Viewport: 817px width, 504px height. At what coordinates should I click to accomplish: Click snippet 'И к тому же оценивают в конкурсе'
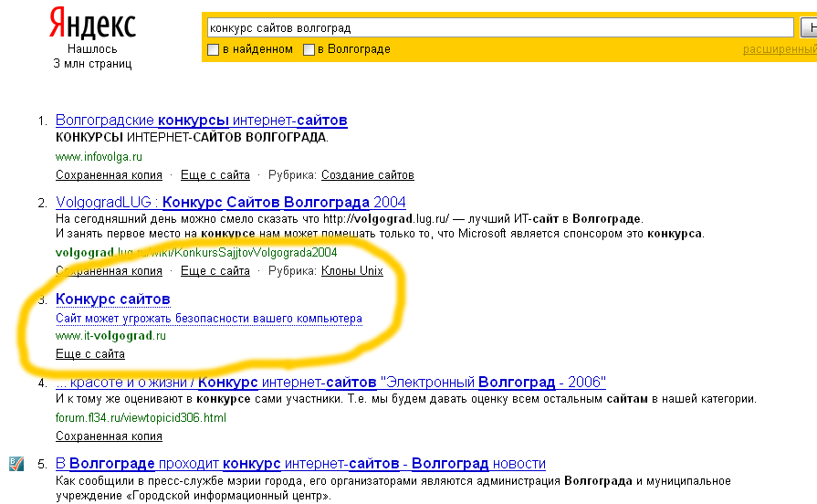[406, 399]
